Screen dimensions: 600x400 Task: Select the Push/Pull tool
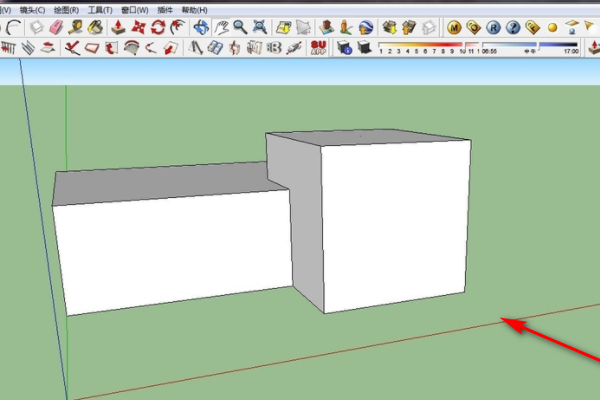(119, 26)
